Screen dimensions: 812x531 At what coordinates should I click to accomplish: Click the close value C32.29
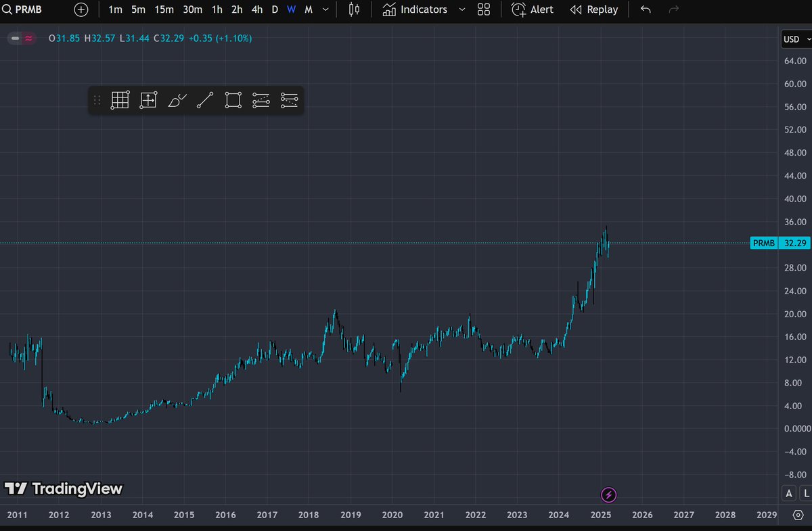pos(168,39)
